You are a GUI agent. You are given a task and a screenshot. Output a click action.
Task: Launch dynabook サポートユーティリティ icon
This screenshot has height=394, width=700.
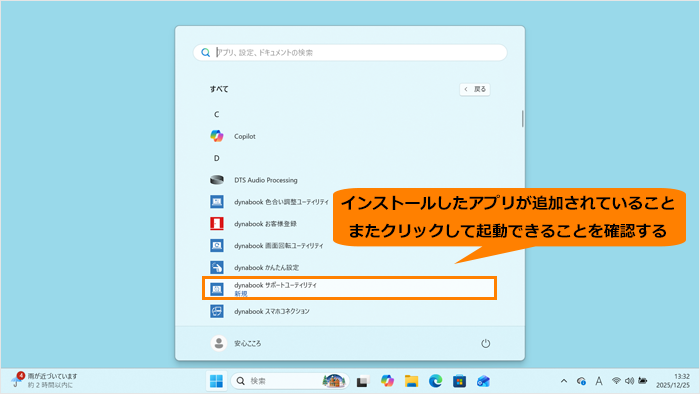coord(217,289)
